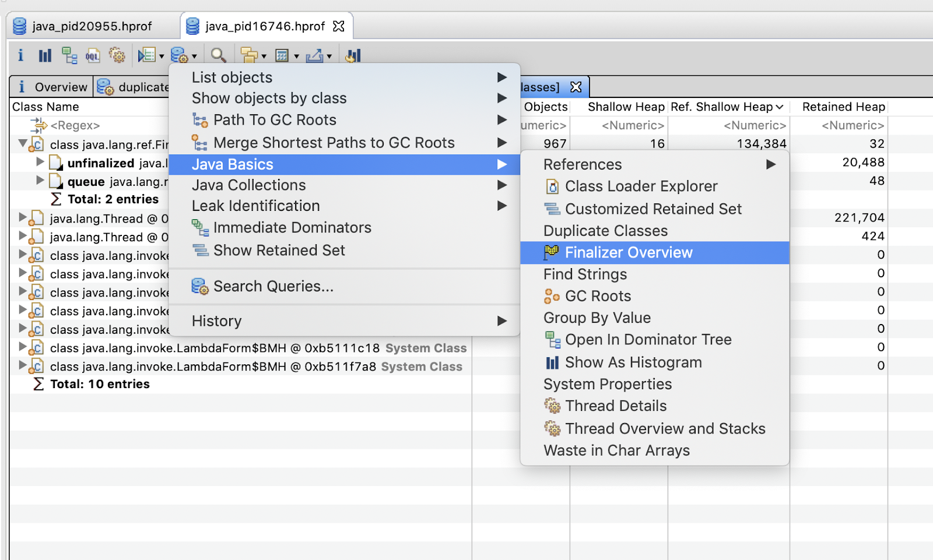This screenshot has width=933, height=560.
Task: Select Class Loader Explorer entry
Action: 641,186
